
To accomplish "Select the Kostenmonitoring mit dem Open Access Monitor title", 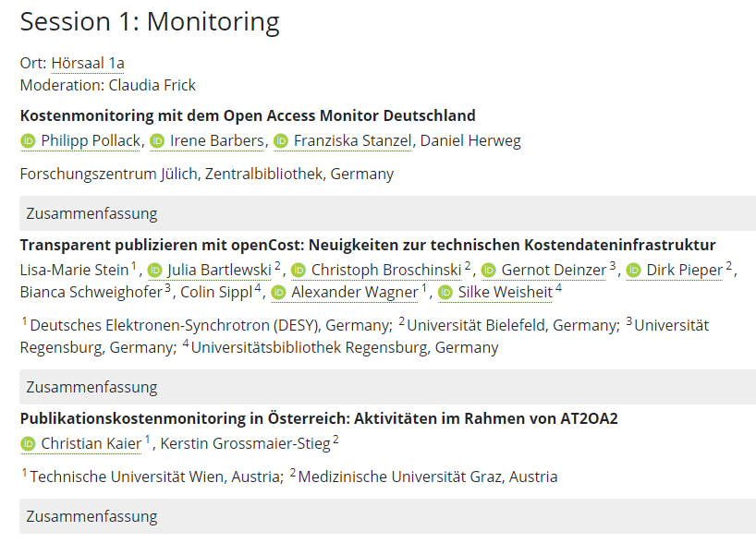I will click(x=248, y=115).
